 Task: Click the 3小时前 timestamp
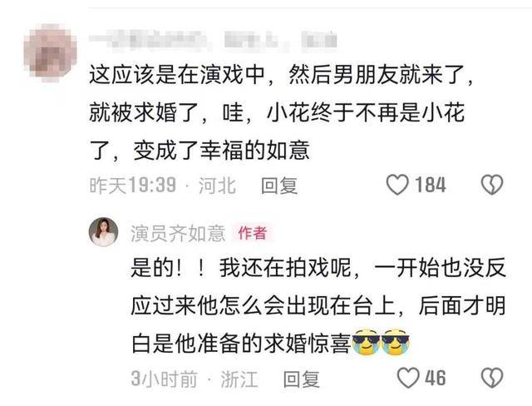click(x=165, y=379)
